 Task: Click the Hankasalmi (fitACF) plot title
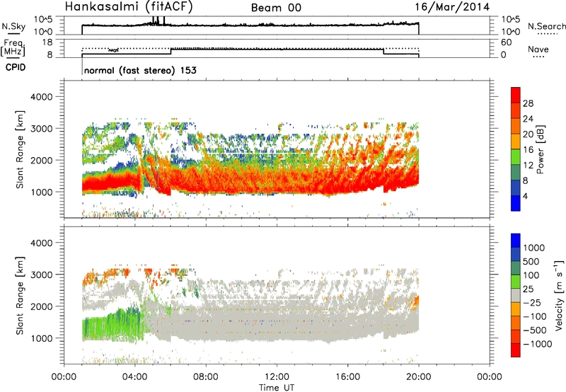tap(129, 6)
